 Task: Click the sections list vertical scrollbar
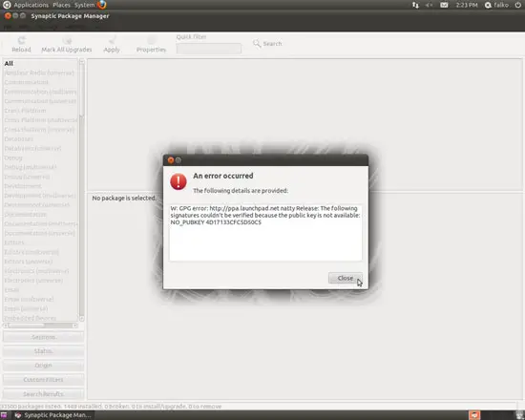82,191
